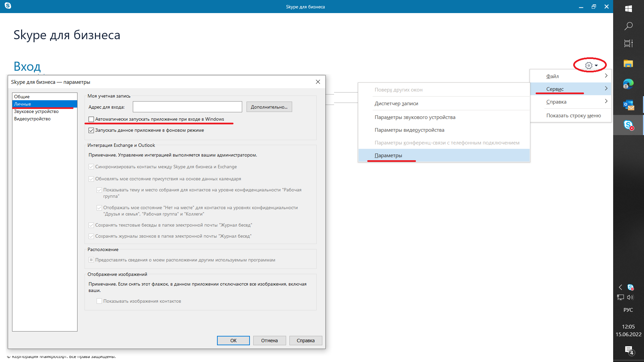Open Диспетчер записи
Screen dimensions: 644x362
pyautogui.click(x=444, y=104)
